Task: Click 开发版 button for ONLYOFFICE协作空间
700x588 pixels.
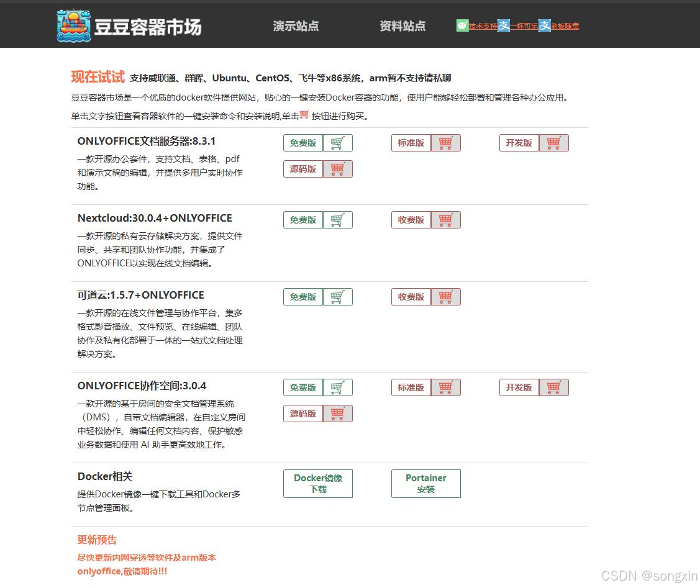Action: pyautogui.click(x=519, y=387)
